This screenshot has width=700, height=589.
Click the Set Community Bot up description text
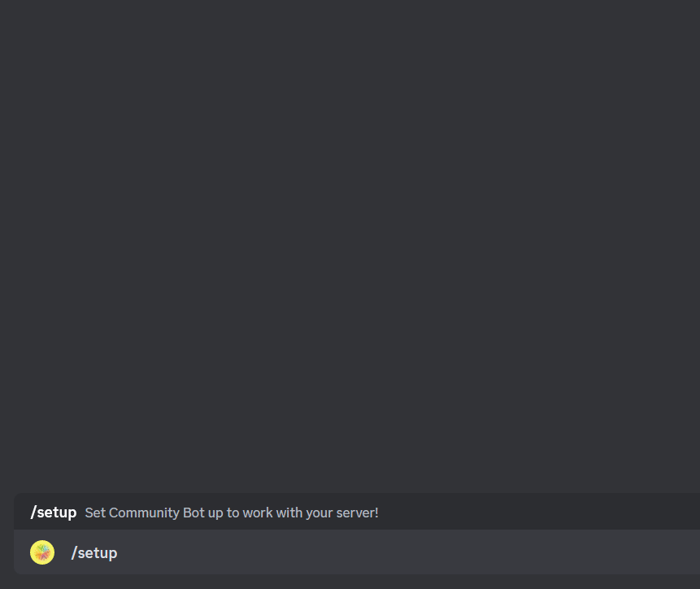[232, 513]
